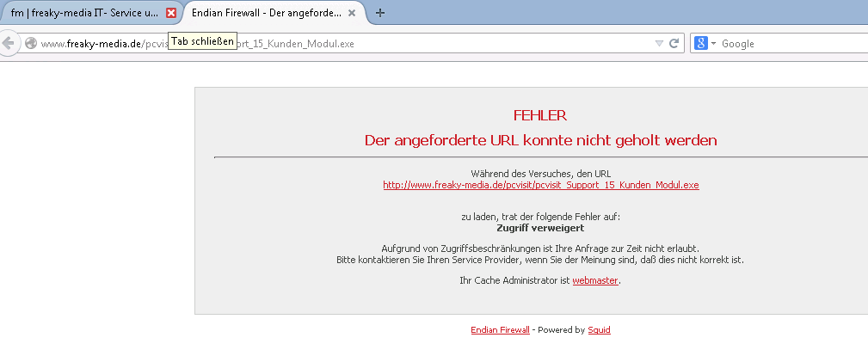The image size is (868, 356).
Task: Switch to the freaky-media IT-Service tab
Action: tap(83, 13)
